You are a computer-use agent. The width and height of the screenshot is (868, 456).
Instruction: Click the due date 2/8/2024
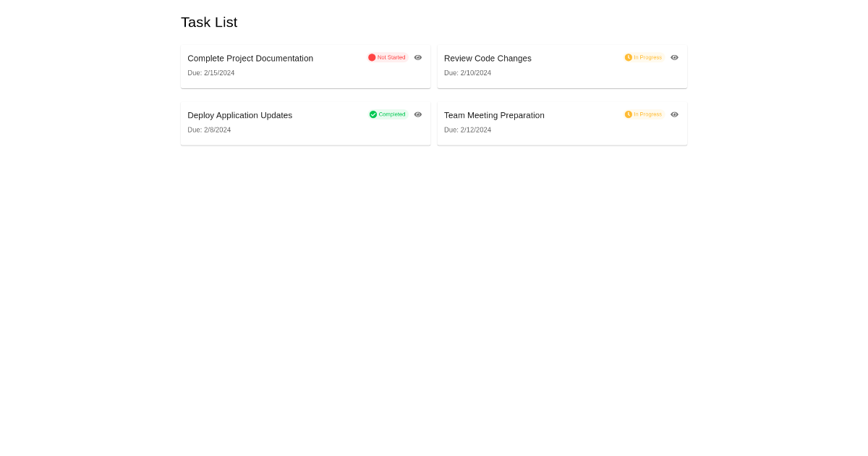tap(209, 130)
